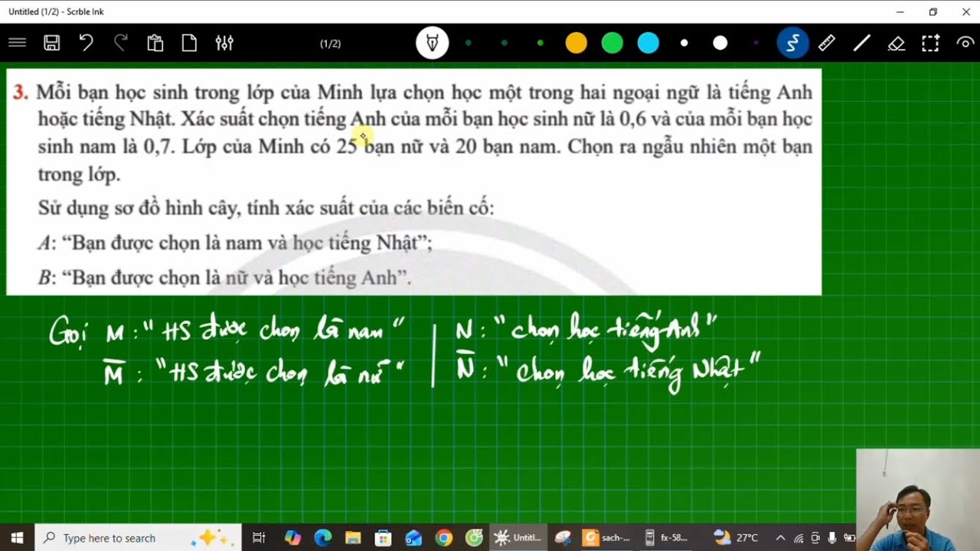Viewport: 980px width, 551px height.
Task: Toggle the eye view mode icon
Action: (x=965, y=43)
